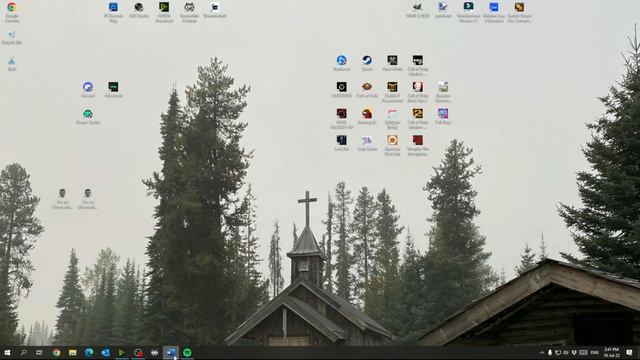Open the Recycle Bin desktop icon
Screen dimensions: 640x360
click(12, 38)
